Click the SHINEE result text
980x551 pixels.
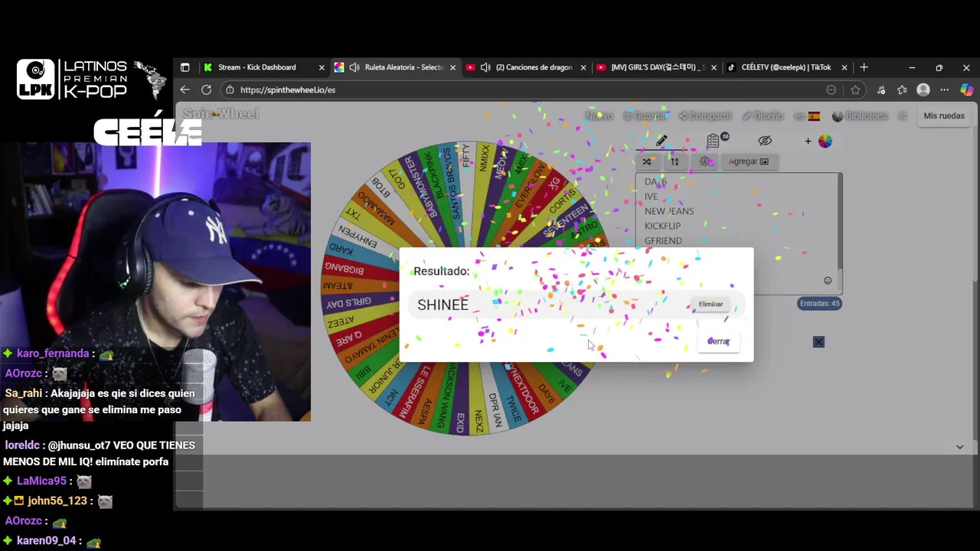click(x=443, y=305)
